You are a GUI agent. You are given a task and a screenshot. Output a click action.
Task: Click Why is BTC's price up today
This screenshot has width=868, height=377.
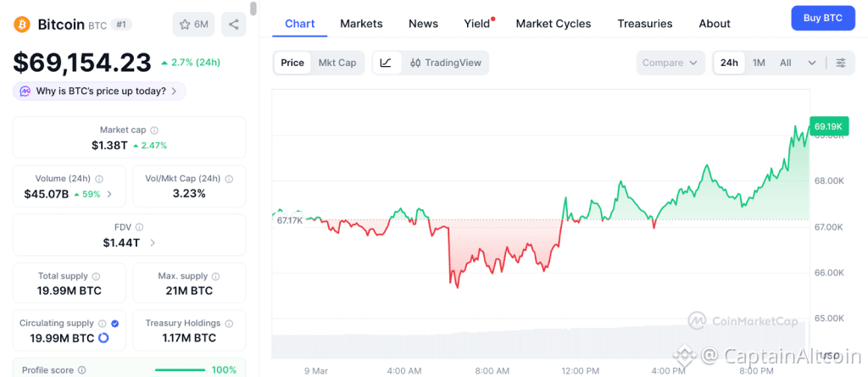[x=99, y=91]
